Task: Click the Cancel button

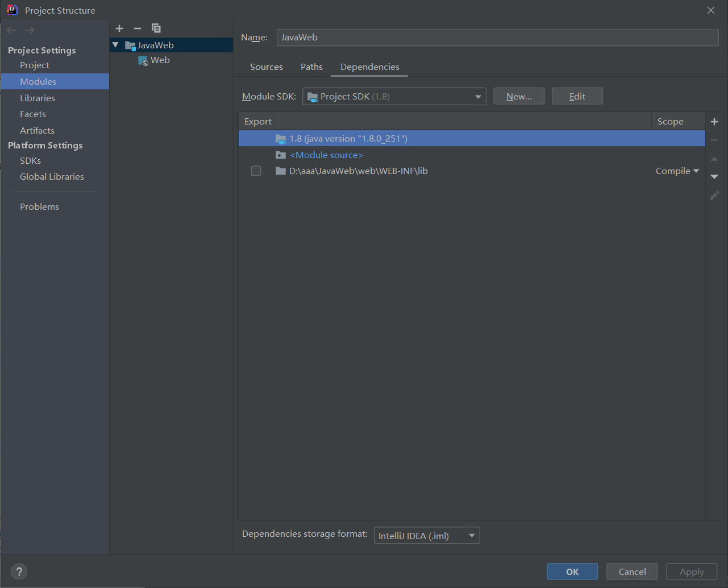Action: point(632,572)
